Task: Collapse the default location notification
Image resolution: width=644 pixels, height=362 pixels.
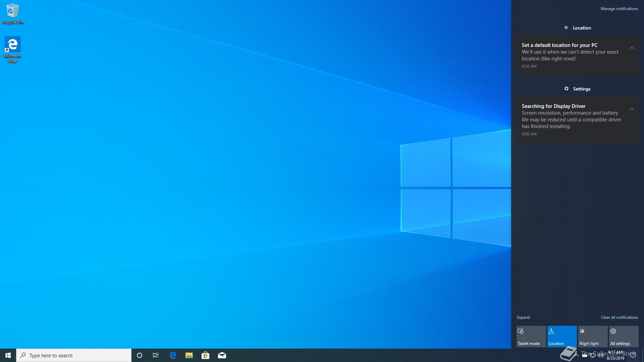Action: [632, 48]
